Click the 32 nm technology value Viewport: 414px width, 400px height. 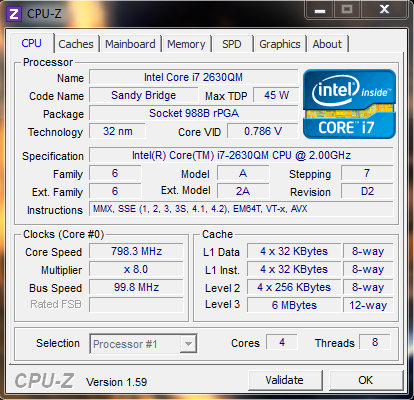coord(117,131)
